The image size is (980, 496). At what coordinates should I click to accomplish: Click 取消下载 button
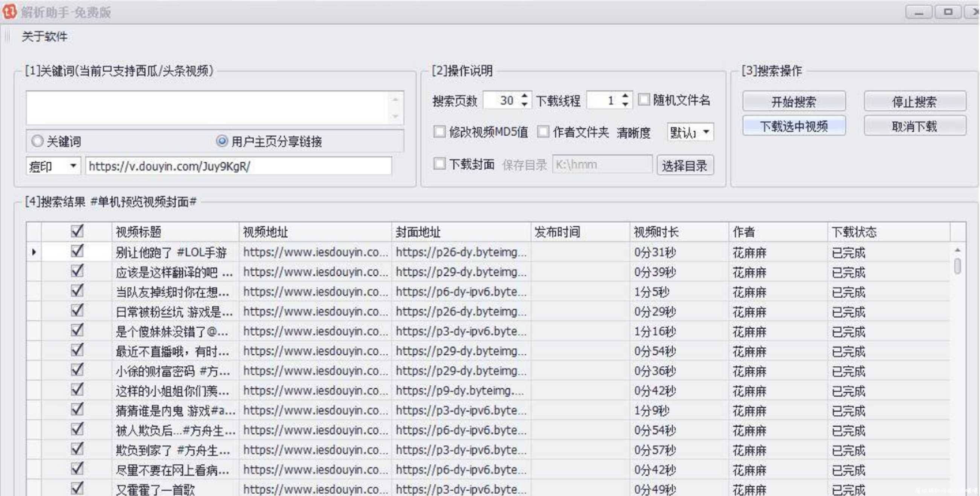click(914, 126)
